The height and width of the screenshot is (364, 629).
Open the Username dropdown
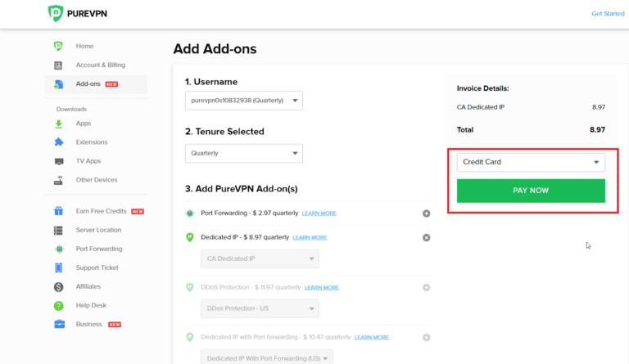[243, 101]
